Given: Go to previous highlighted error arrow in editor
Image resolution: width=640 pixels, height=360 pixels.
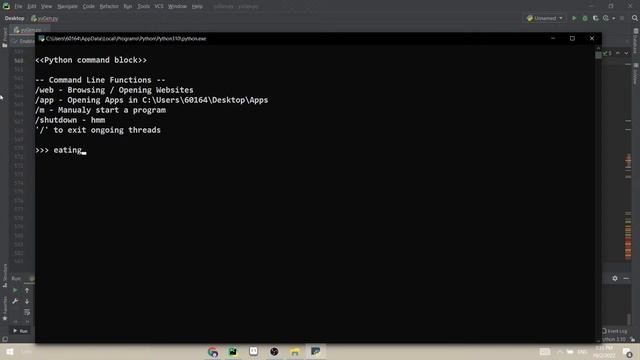Looking at the screenshot, I should point(618,53).
